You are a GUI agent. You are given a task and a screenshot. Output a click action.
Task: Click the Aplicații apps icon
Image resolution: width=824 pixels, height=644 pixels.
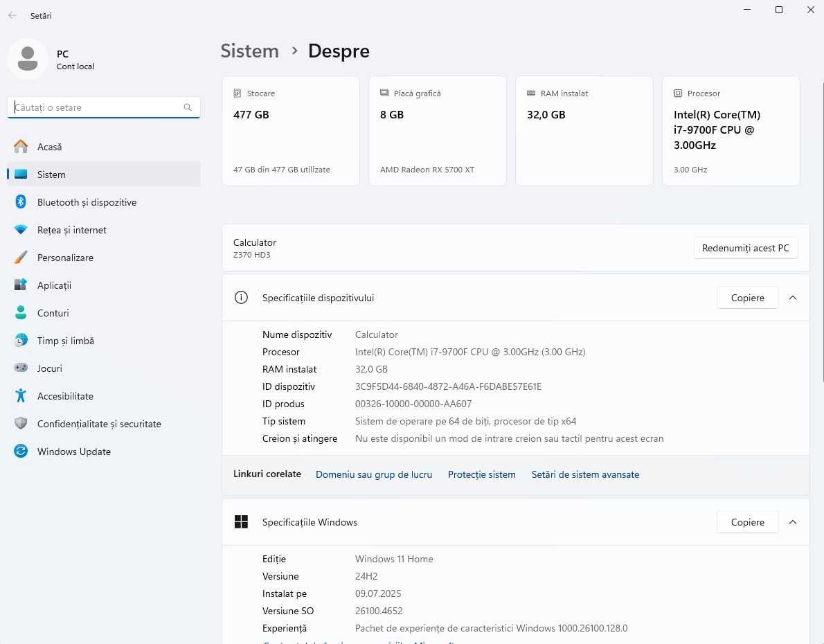point(21,285)
